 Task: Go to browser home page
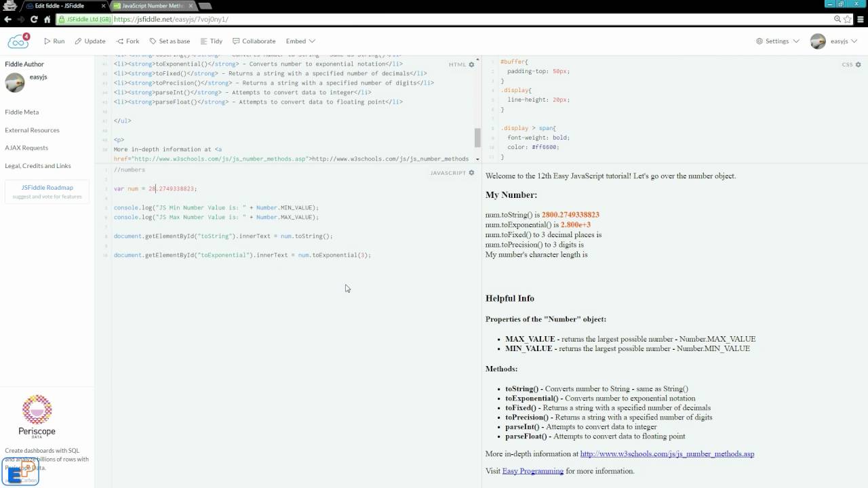tap(48, 19)
